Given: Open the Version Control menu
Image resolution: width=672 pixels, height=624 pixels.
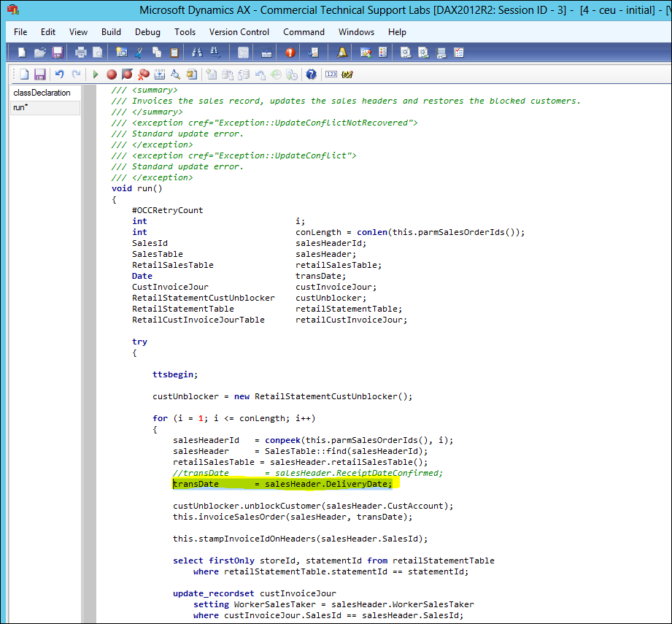Looking at the screenshot, I should [x=239, y=32].
